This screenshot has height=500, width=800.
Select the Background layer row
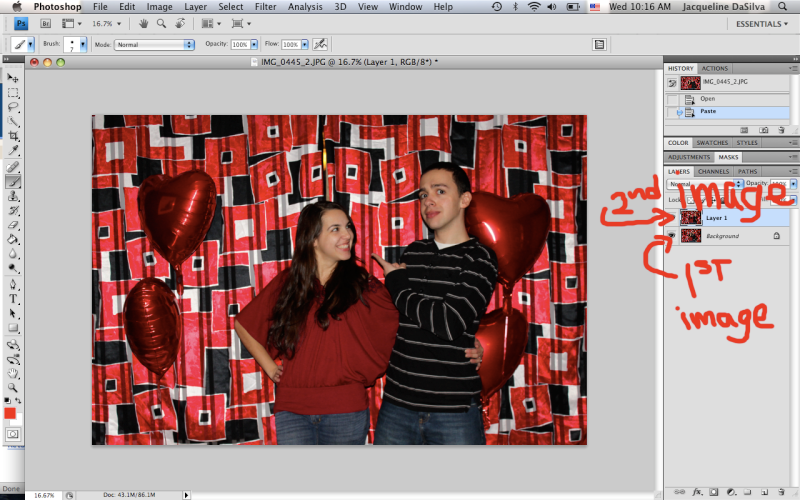(x=728, y=236)
